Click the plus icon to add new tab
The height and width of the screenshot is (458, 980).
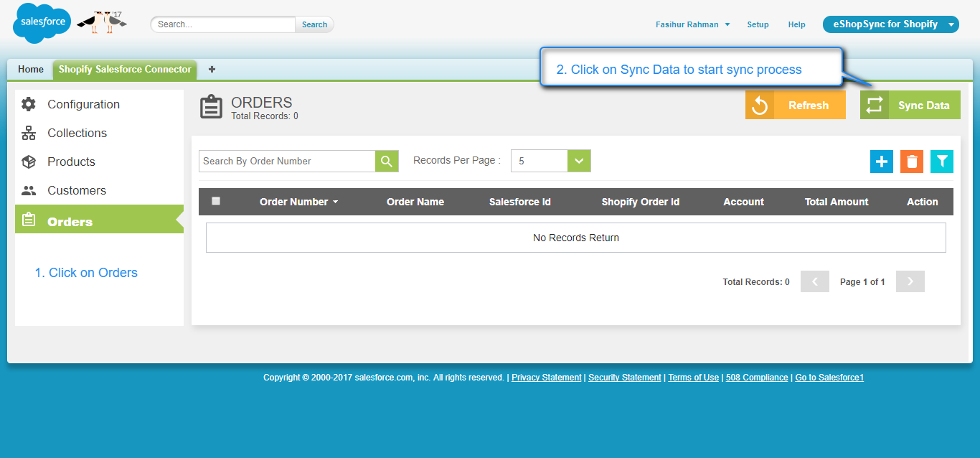(x=212, y=70)
